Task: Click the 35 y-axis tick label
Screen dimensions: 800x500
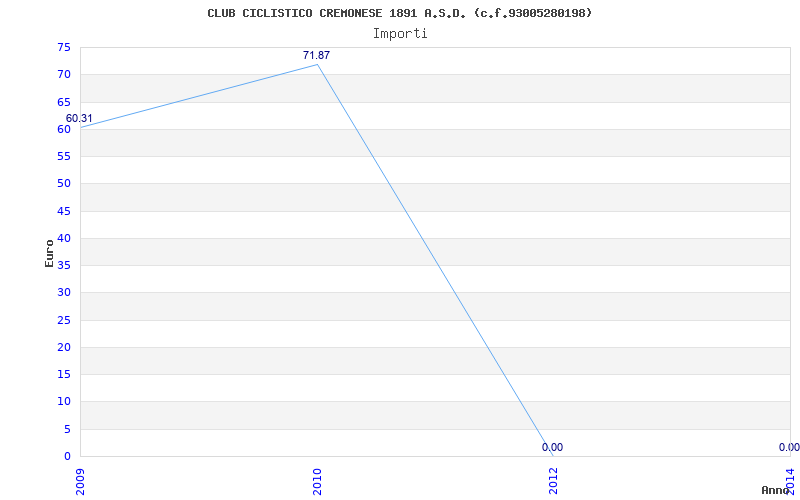Action: 64,266
